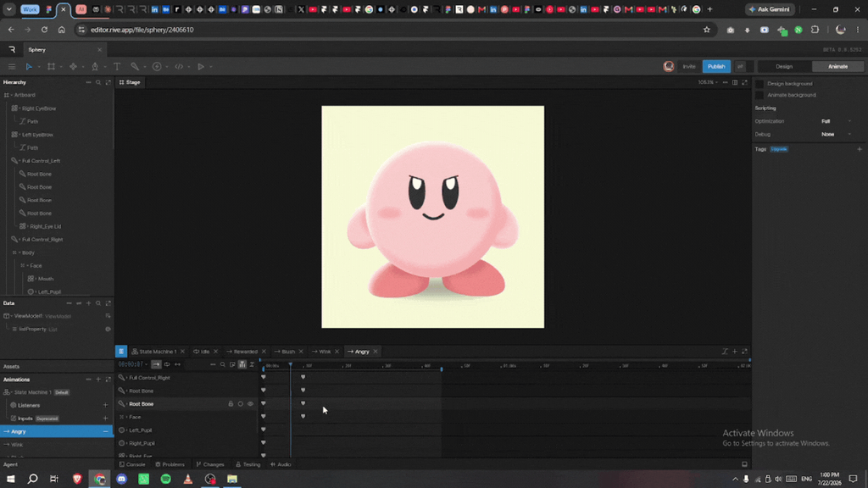Add a new Input under State Machine 1
Screen dimensions: 868x488
click(x=105, y=419)
